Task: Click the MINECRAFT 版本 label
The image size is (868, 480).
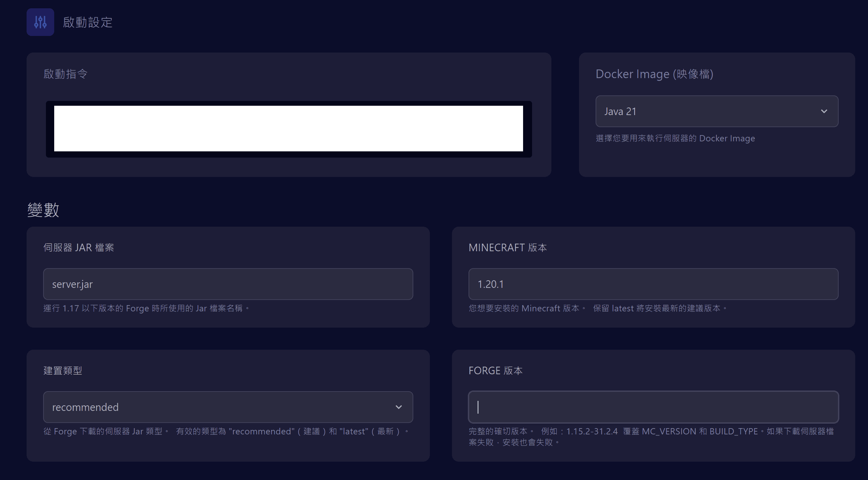Action: [507, 247]
